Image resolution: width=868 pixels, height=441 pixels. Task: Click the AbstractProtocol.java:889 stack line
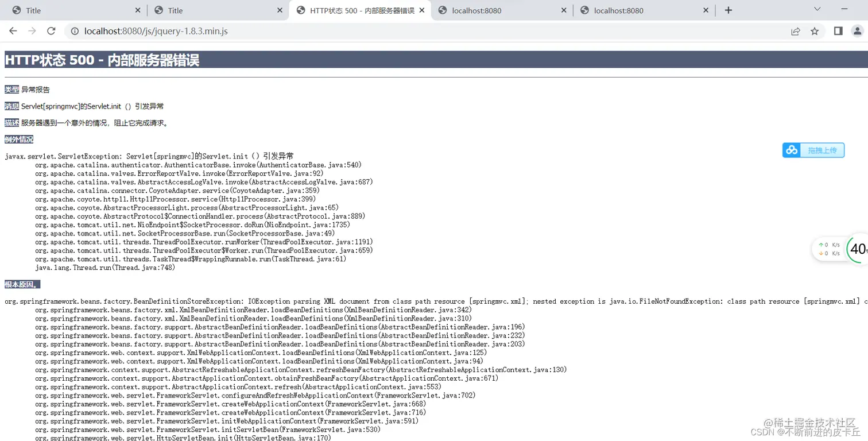pos(200,216)
